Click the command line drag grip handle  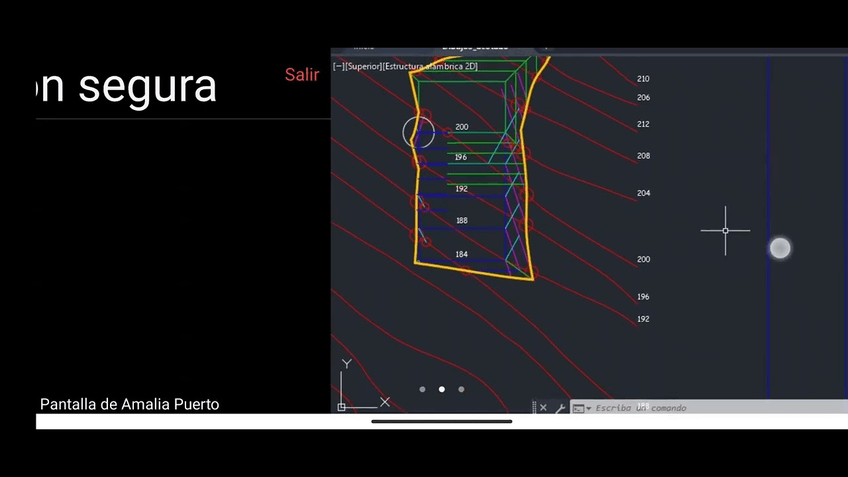point(533,408)
